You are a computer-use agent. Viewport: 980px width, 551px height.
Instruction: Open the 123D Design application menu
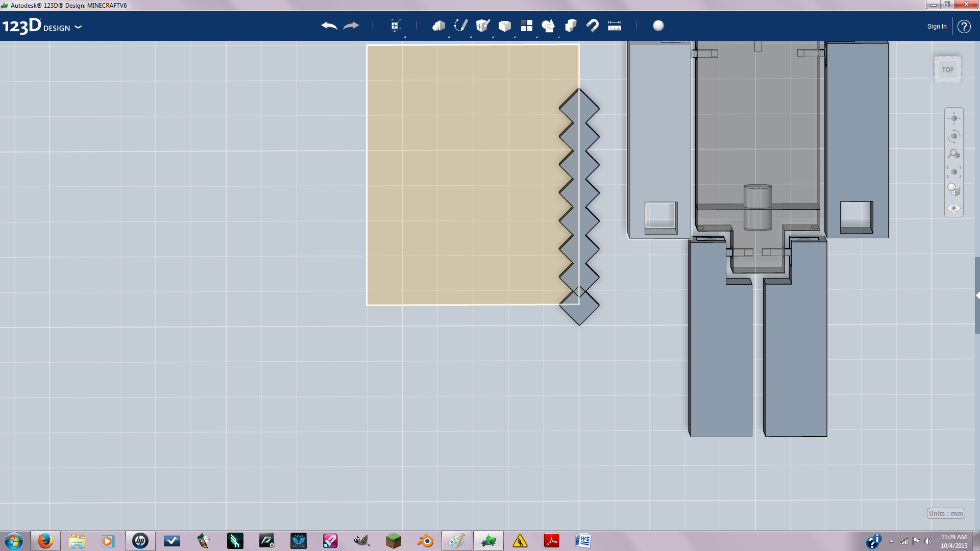[x=42, y=26]
